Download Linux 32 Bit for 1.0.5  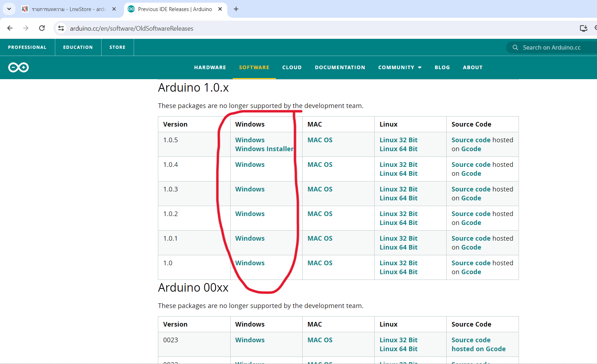[398, 140]
